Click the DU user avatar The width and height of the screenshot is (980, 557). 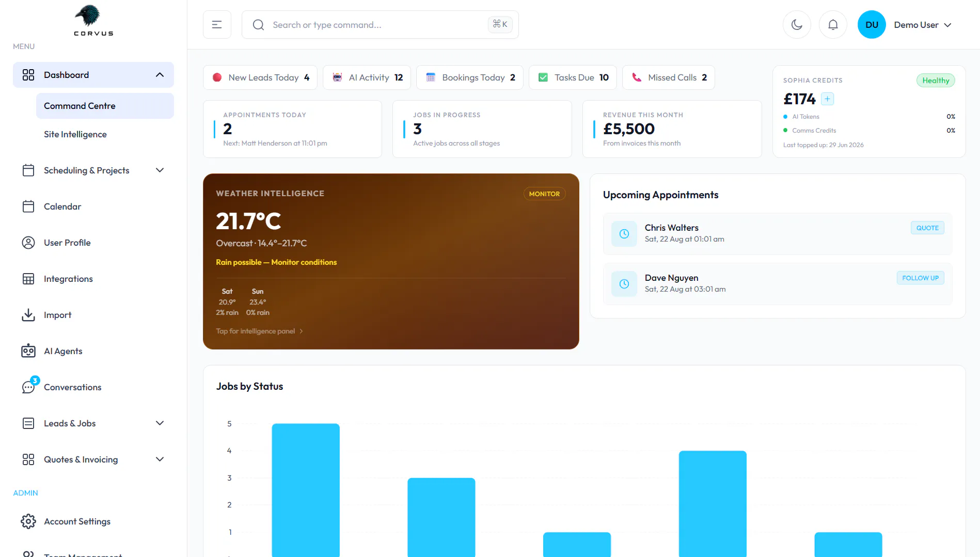(872, 25)
